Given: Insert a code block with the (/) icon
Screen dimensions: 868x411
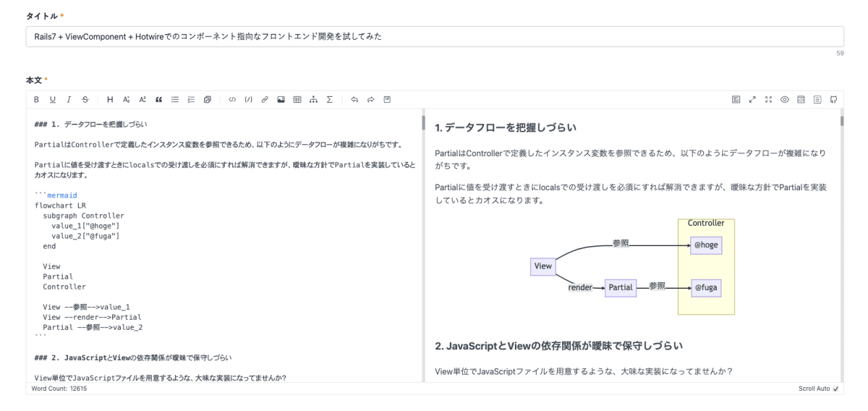Looking at the screenshot, I should (x=248, y=98).
